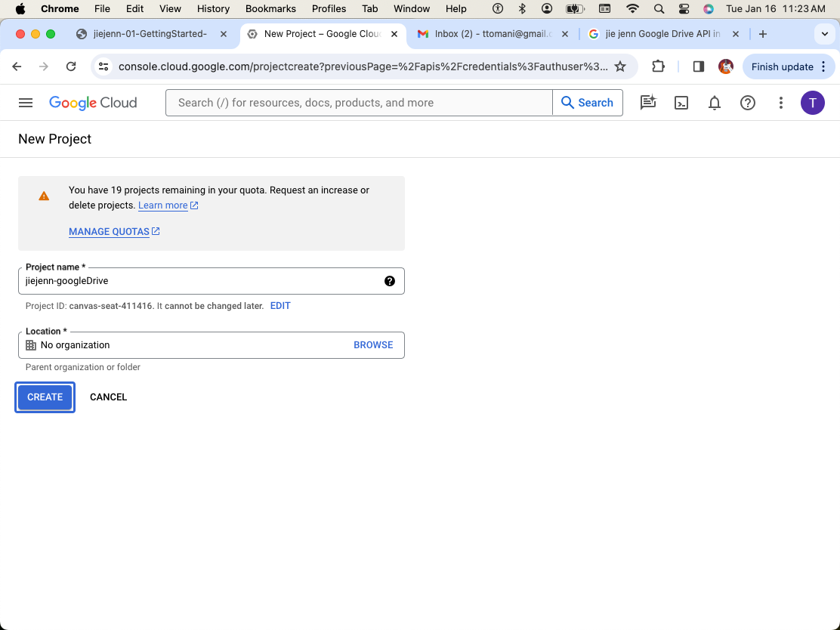Open the Learn more link
The height and width of the screenshot is (630, 840).
(163, 205)
